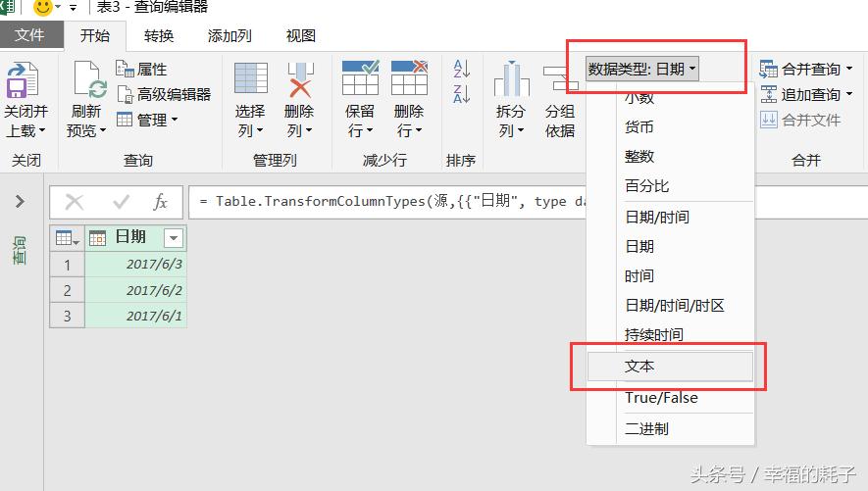Click the Close & Load icon
This screenshot has height=491, width=868.
pos(22,80)
